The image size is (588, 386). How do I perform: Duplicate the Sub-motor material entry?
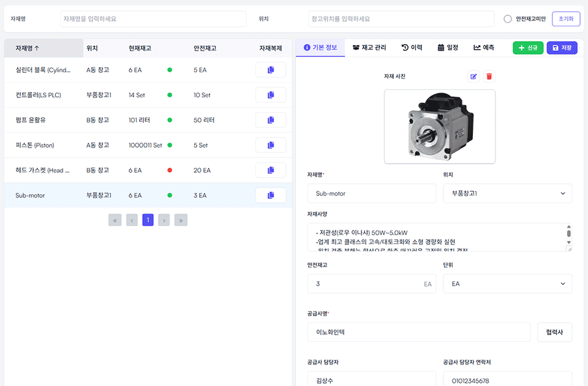tap(270, 195)
